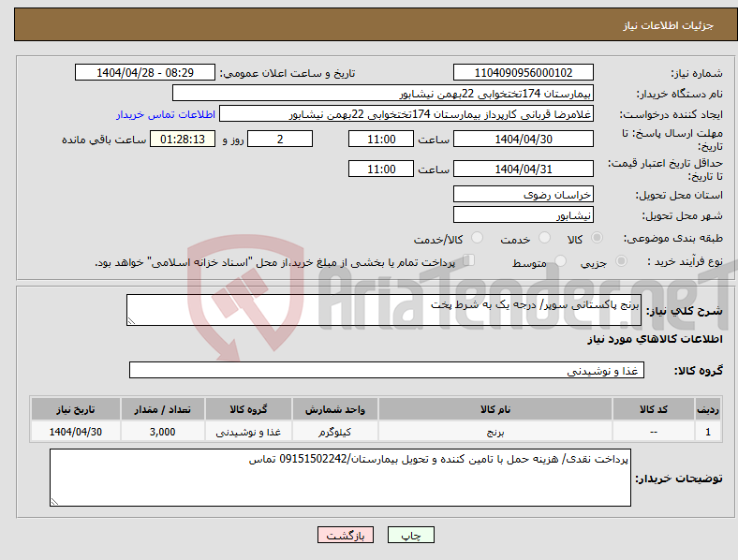Click the واحد شمارش column header
738x560 pixels.
tap(334, 409)
